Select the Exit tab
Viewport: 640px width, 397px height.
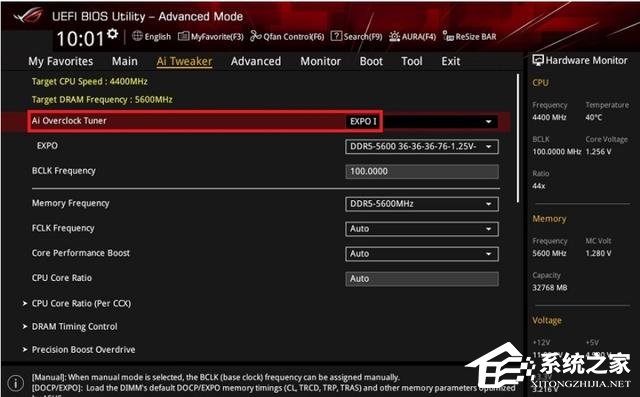pos(451,61)
